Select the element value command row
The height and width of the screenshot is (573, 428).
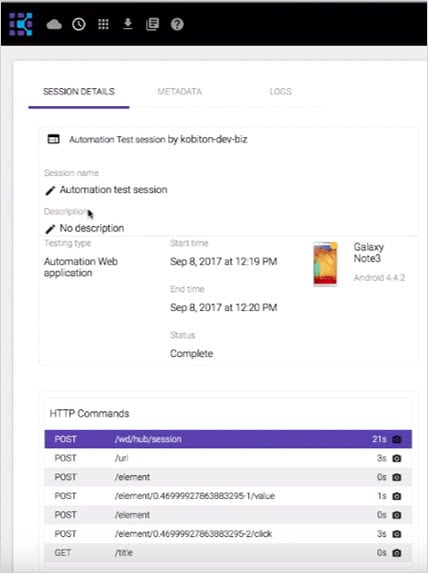point(228,496)
